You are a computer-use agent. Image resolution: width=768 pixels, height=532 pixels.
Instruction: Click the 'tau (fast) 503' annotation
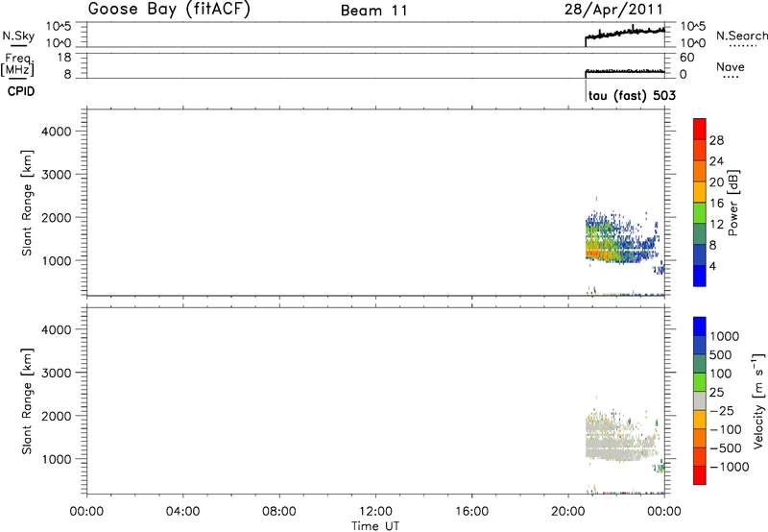[x=632, y=95]
